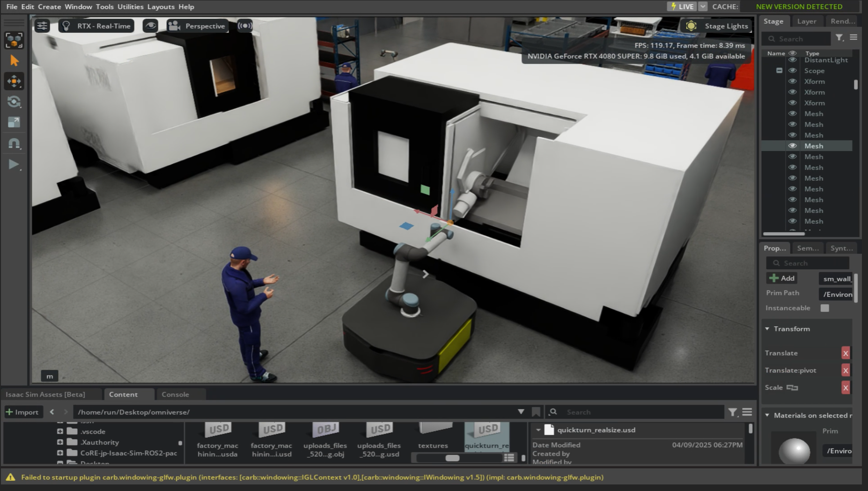
Task: Click the bookmark icon in Content path bar
Action: (x=536, y=412)
